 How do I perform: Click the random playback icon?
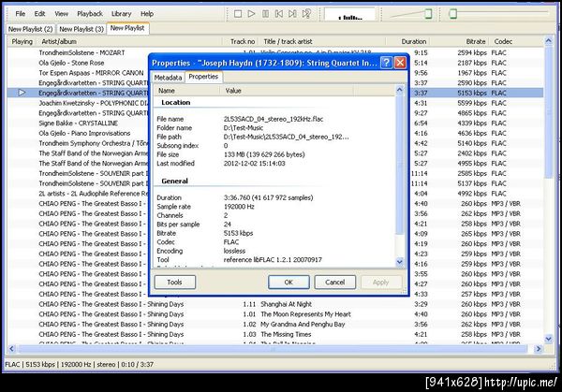[x=306, y=14]
